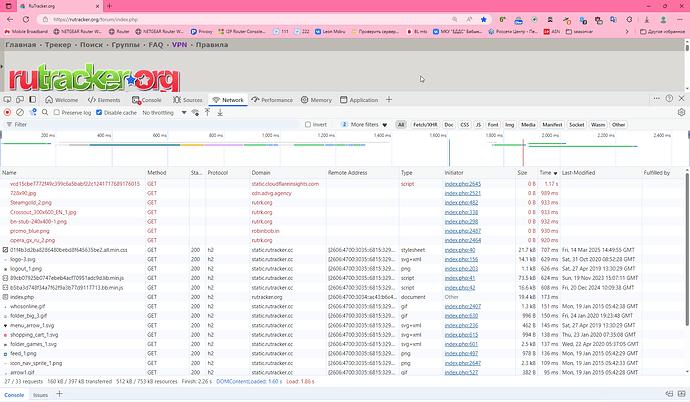
Task: Open read aloud icon in address bar
Action: click(469, 19)
